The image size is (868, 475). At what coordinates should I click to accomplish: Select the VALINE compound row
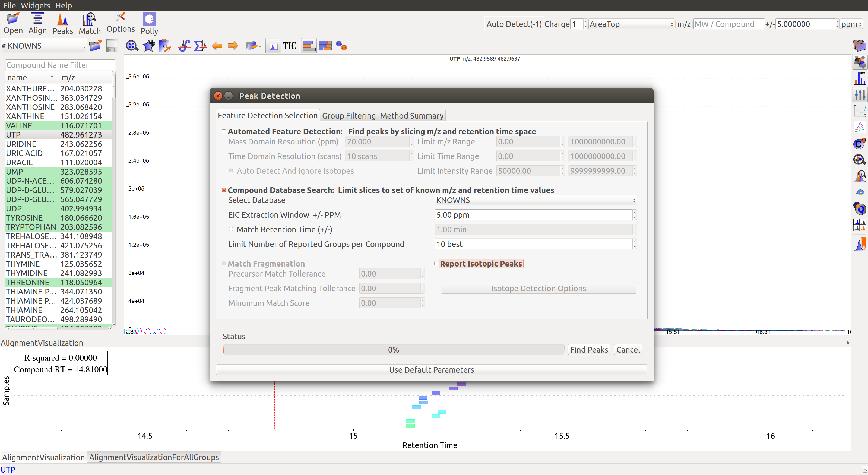pyautogui.click(x=58, y=125)
